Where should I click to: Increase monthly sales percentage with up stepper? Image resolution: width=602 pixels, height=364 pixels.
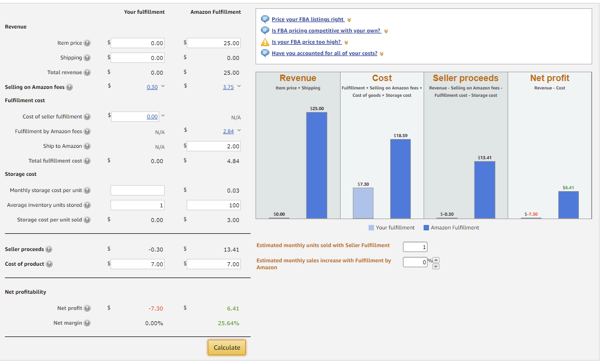(x=435, y=260)
